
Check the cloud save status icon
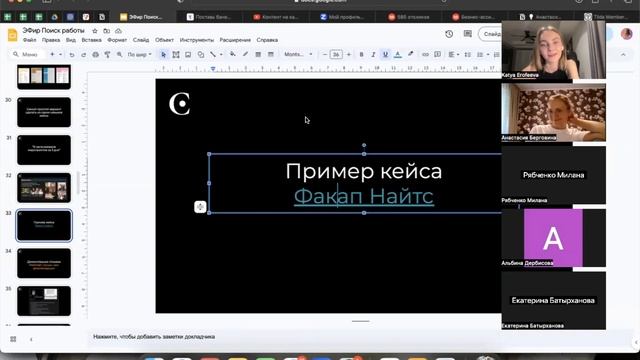coord(118,31)
